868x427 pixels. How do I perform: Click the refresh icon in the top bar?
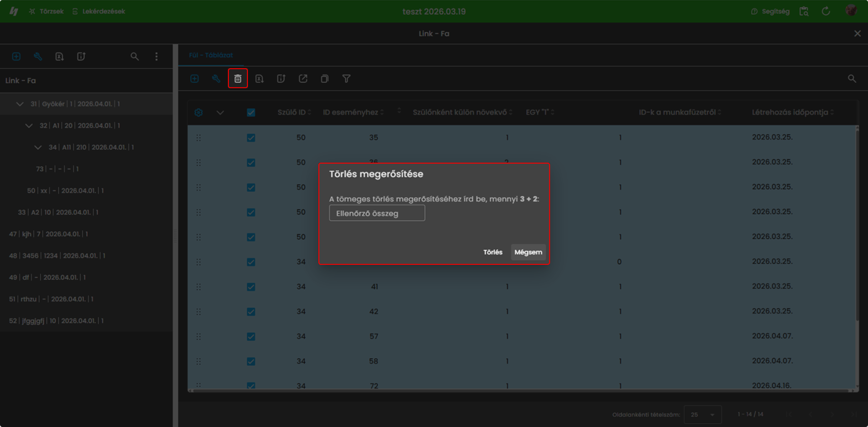(826, 11)
